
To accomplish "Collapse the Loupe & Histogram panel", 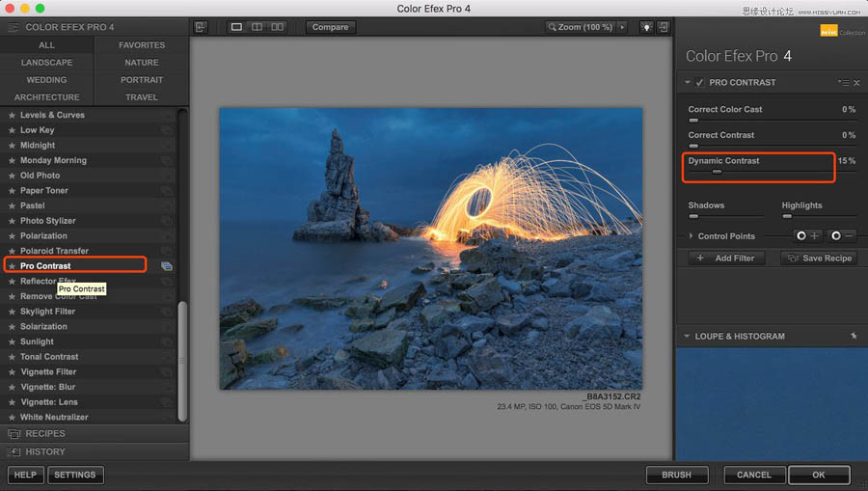I will tap(687, 337).
